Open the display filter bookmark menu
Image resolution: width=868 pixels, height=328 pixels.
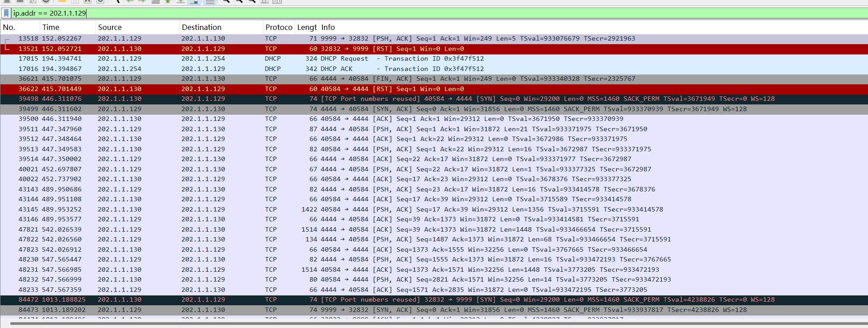(6, 13)
